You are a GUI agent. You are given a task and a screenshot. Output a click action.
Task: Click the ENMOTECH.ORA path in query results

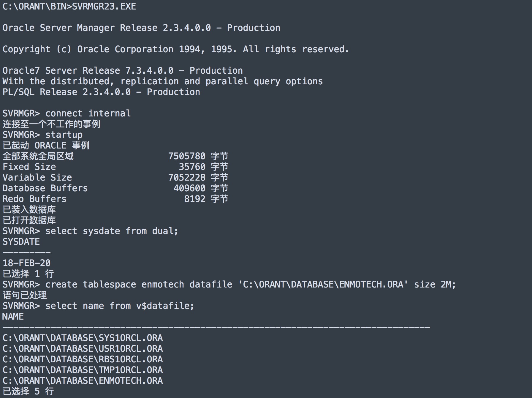click(83, 380)
